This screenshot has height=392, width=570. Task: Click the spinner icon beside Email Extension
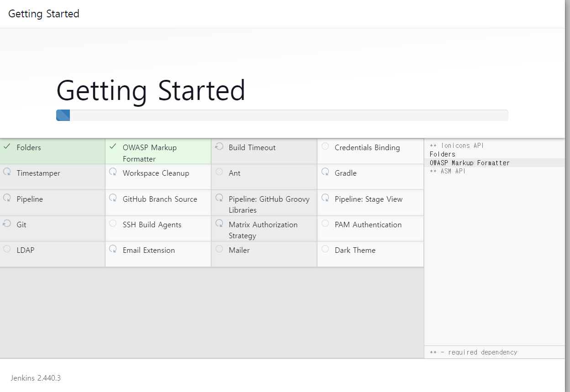[113, 249]
